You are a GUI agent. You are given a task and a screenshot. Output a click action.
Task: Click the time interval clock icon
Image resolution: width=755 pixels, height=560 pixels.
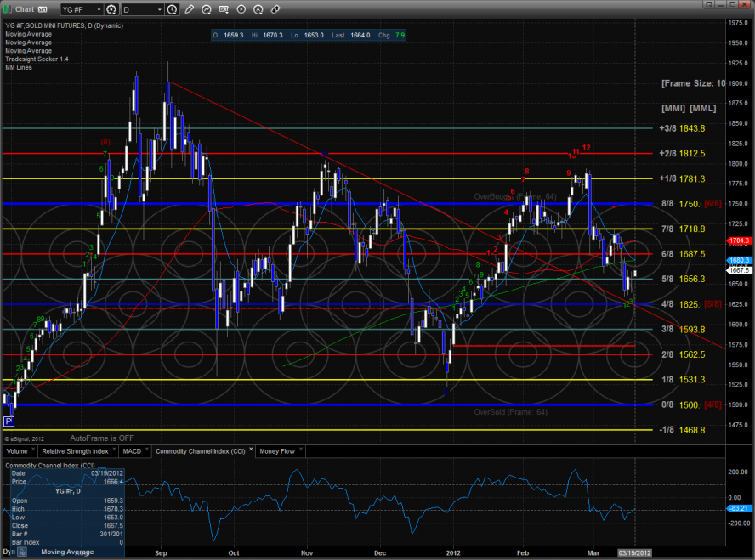click(x=172, y=9)
